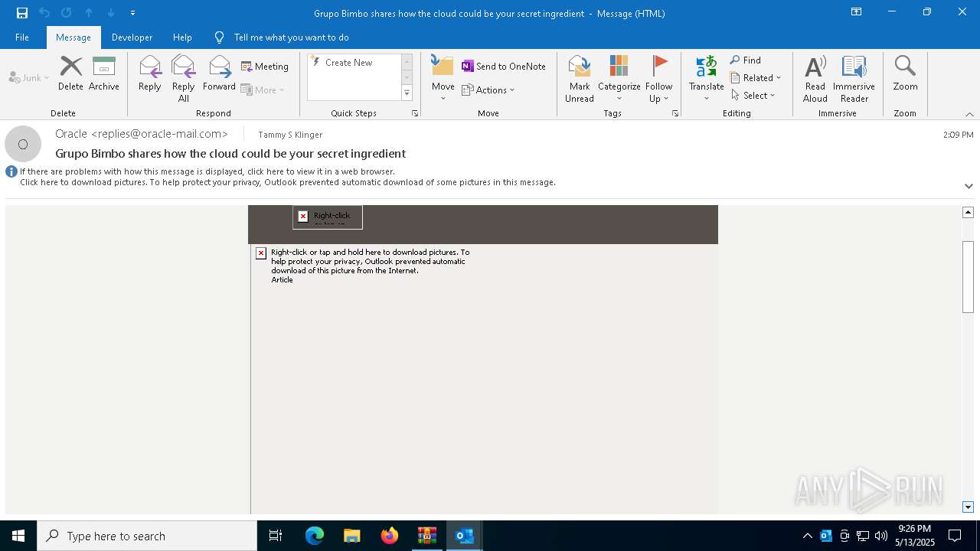Click Find in the Editing group

pos(745,60)
